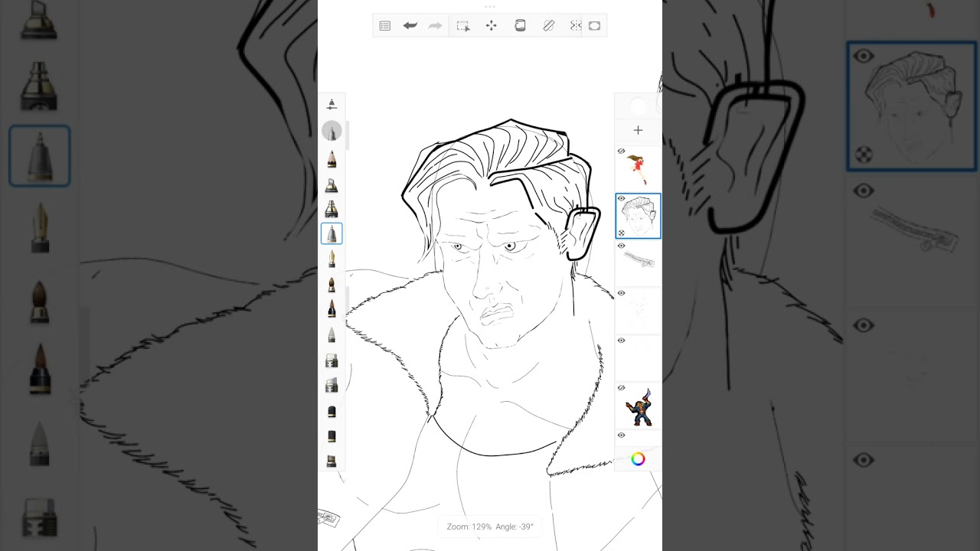The image size is (980, 551).
Task: Tap the current brush puck circle
Action: tap(332, 131)
